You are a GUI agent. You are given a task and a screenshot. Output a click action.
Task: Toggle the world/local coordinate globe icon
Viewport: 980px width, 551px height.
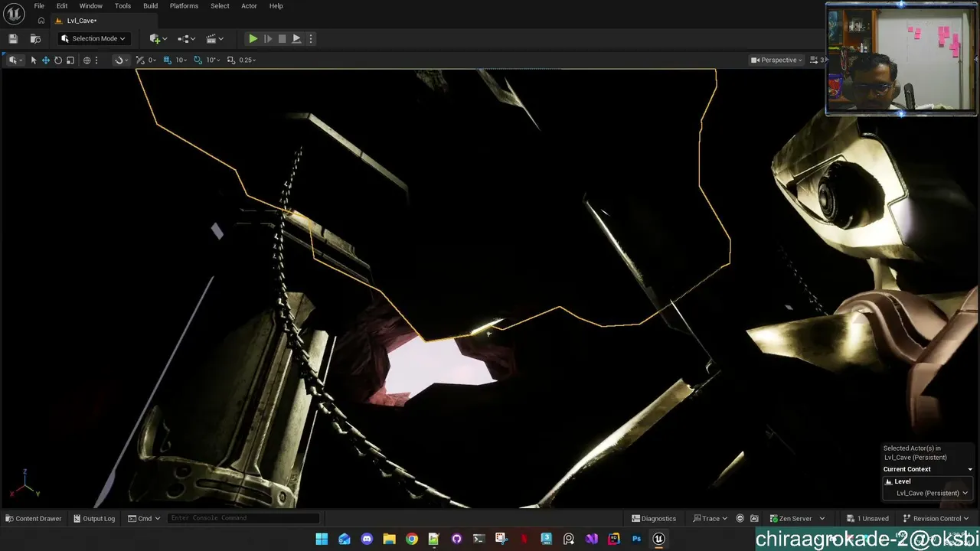(x=87, y=60)
